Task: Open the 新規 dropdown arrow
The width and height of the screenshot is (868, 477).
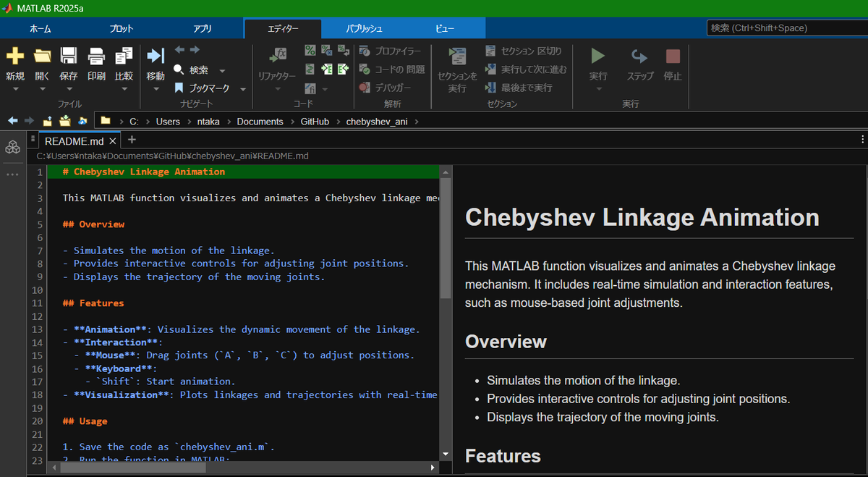Action: tap(15, 89)
